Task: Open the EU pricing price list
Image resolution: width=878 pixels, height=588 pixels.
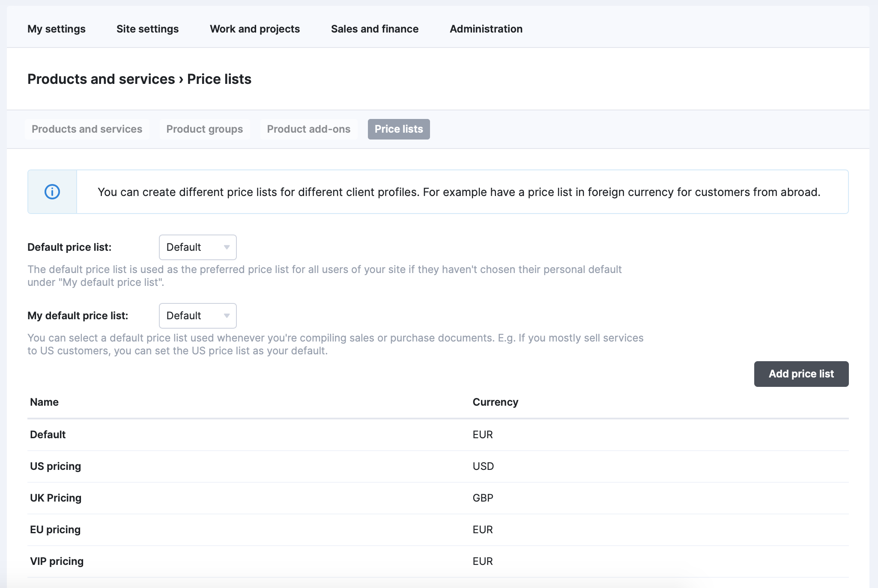Action: click(438, 530)
